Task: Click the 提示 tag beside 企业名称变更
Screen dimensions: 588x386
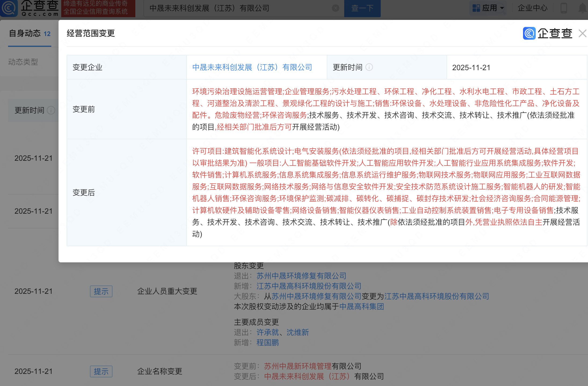Action: point(101,371)
